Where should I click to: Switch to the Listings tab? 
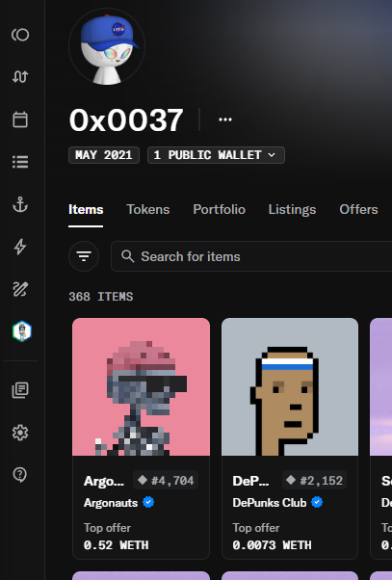click(292, 209)
